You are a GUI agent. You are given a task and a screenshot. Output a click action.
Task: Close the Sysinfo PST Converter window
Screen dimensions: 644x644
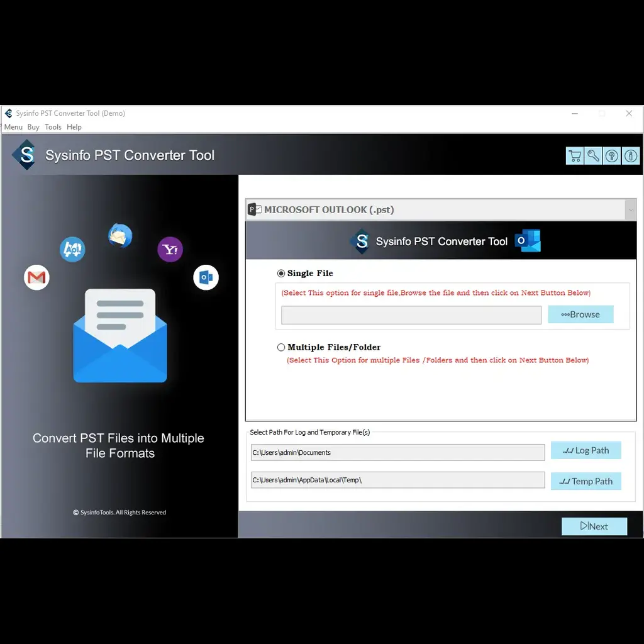point(629,113)
